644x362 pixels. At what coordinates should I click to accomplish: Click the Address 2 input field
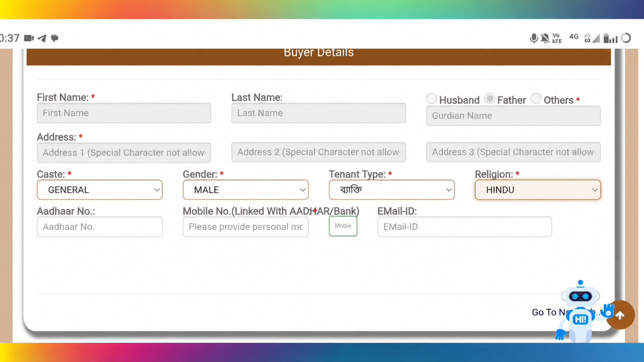tap(319, 152)
